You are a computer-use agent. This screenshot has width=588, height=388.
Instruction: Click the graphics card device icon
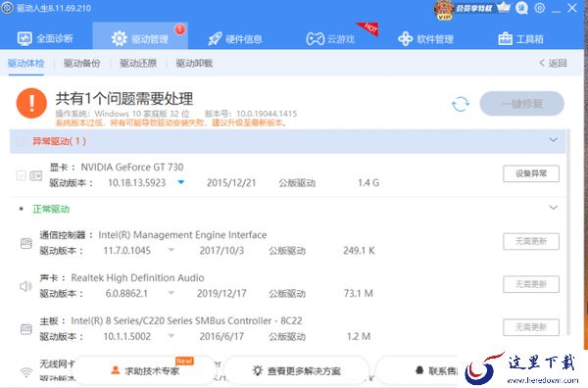36,175
